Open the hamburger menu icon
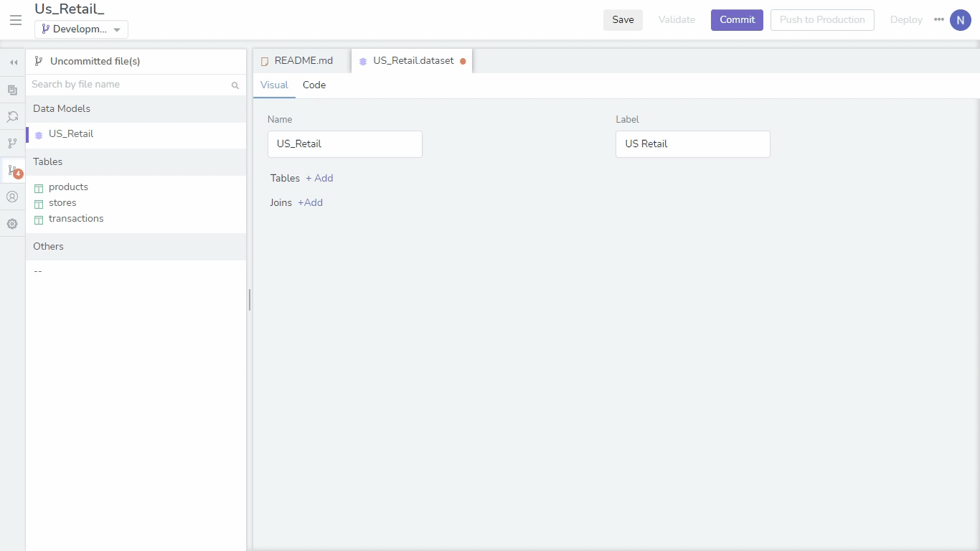Image resolution: width=980 pixels, height=551 pixels. [15, 20]
